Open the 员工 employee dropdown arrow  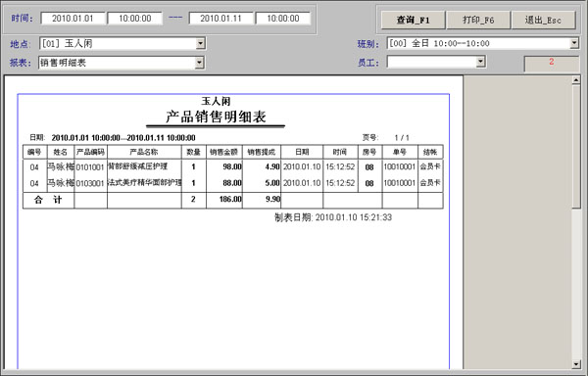(x=480, y=62)
